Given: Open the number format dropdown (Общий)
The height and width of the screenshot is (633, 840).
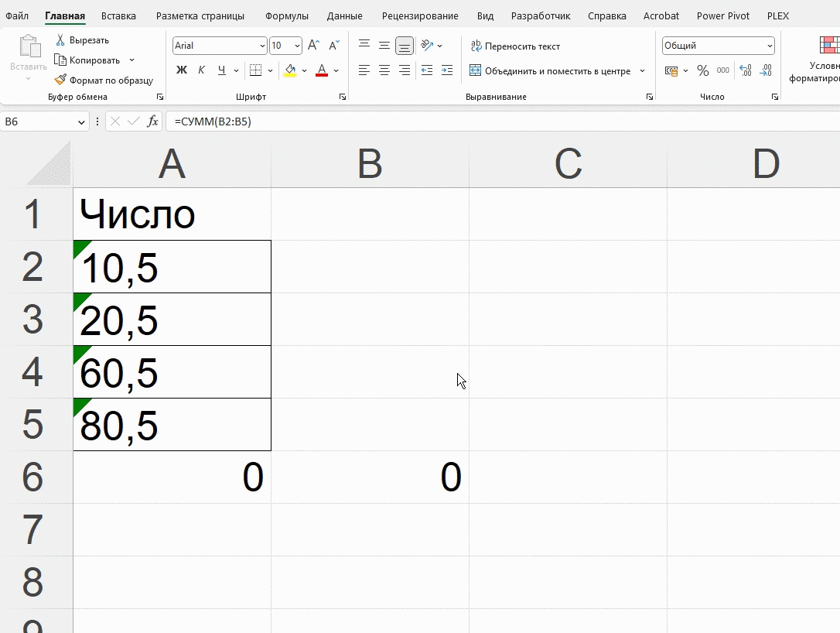Looking at the screenshot, I should coord(770,46).
